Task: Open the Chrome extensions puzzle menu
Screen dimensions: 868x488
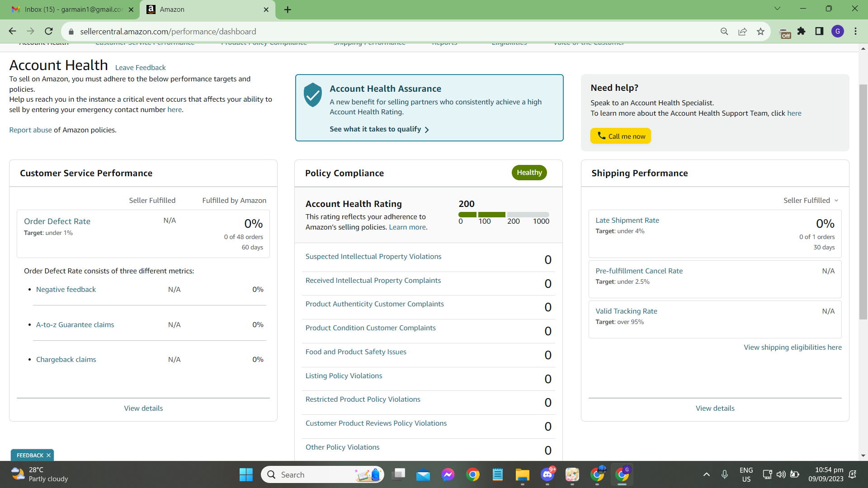Action: click(802, 31)
